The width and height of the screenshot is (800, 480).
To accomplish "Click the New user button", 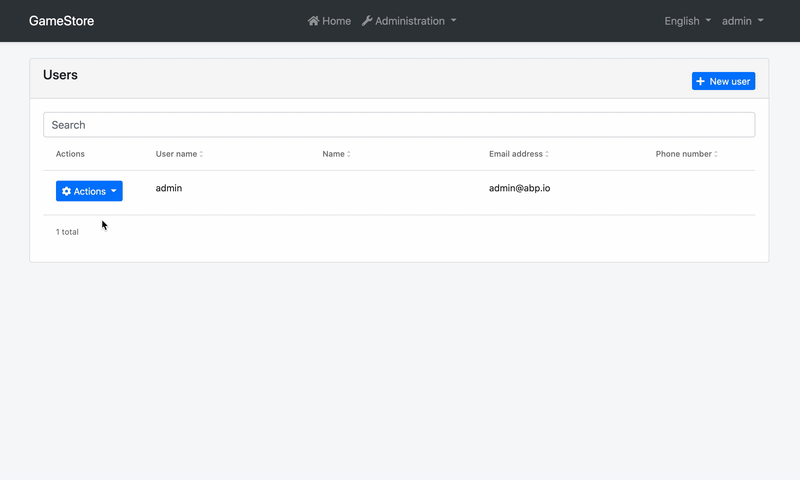I will pos(723,81).
